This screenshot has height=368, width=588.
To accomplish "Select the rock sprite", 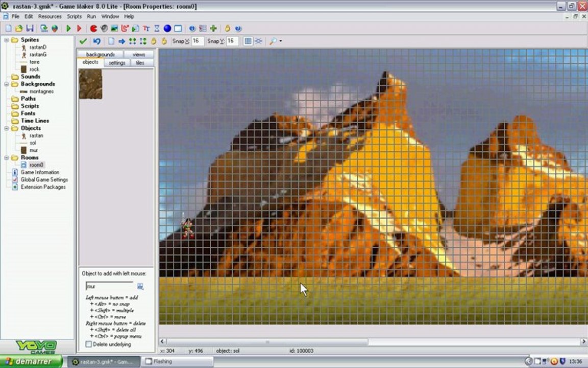I will [x=34, y=70].
